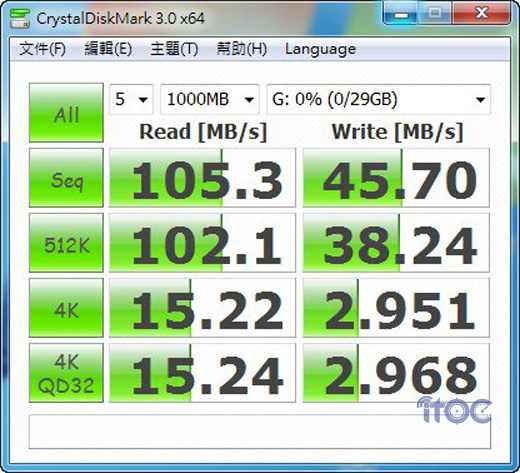The image size is (520, 473).
Task: Open the G: drive selection dropdown
Action: click(x=378, y=99)
